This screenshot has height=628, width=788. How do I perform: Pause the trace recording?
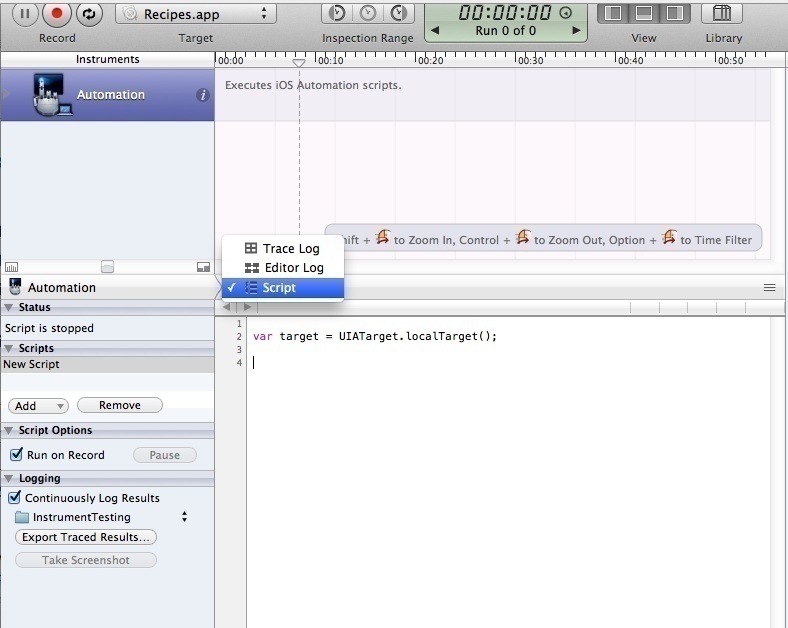25,14
